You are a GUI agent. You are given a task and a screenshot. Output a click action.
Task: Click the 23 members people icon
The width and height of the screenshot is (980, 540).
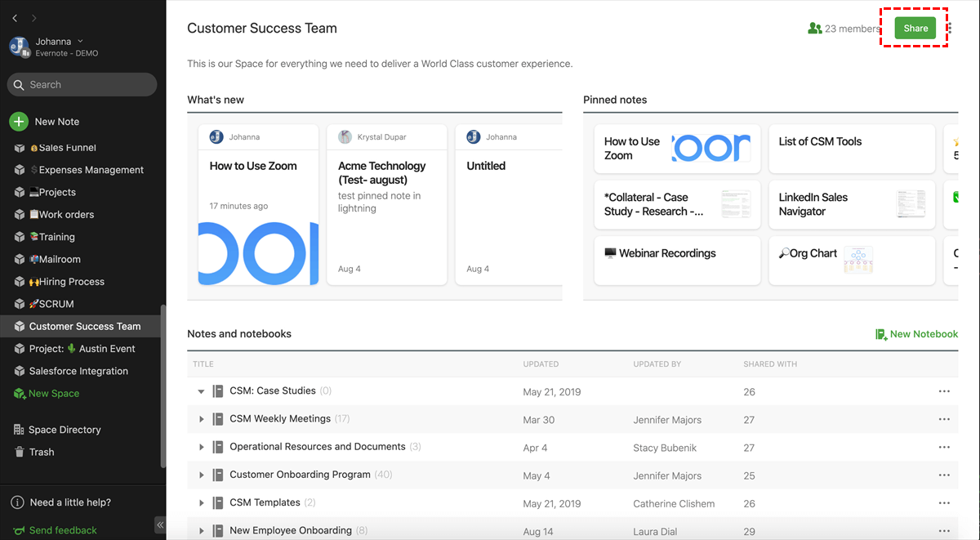[x=814, y=29]
